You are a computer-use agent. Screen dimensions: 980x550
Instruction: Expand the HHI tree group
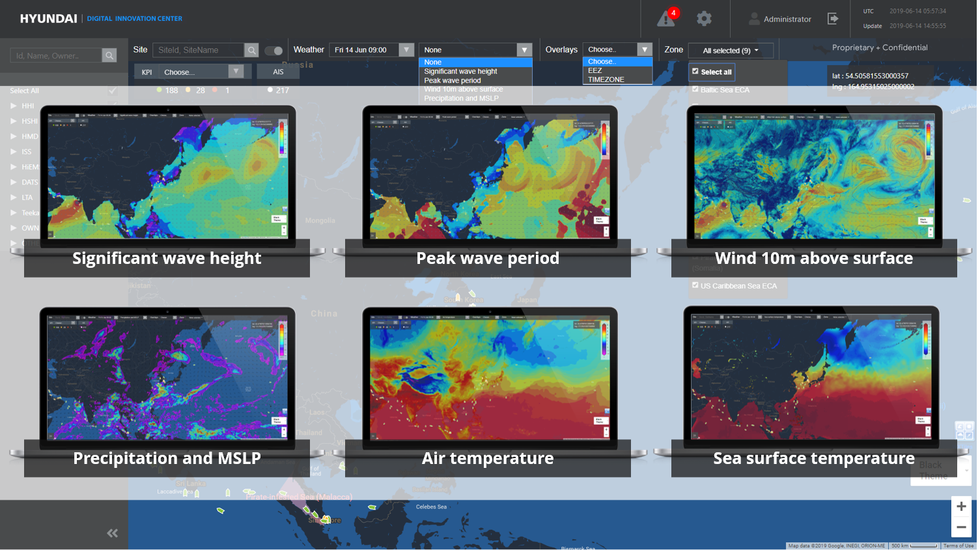[14, 106]
